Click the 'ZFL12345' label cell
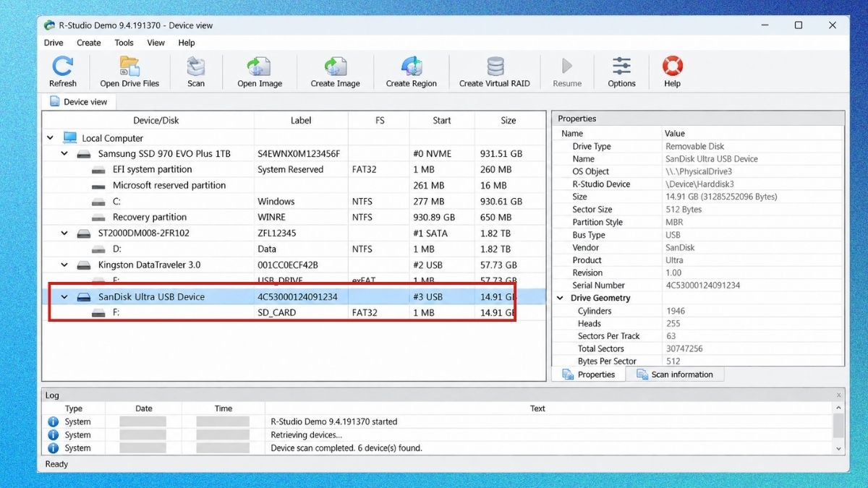The image size is (868, 488). [277, 234]
